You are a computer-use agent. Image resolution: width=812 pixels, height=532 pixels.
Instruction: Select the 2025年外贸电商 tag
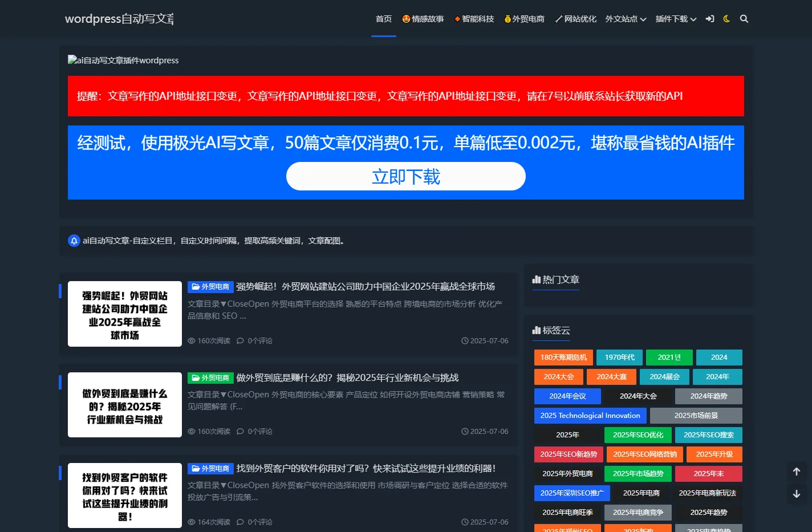pyautogui.click(x=567, y=474)
